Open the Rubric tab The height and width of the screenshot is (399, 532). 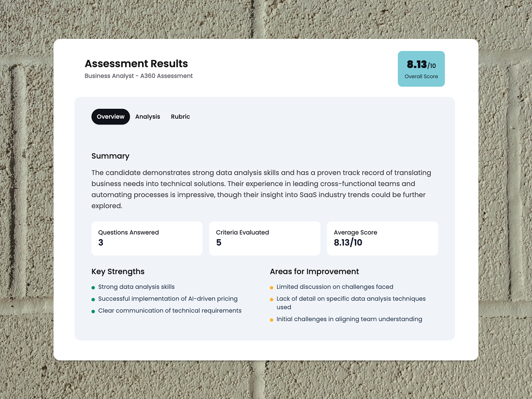click(x=180, y=117)
